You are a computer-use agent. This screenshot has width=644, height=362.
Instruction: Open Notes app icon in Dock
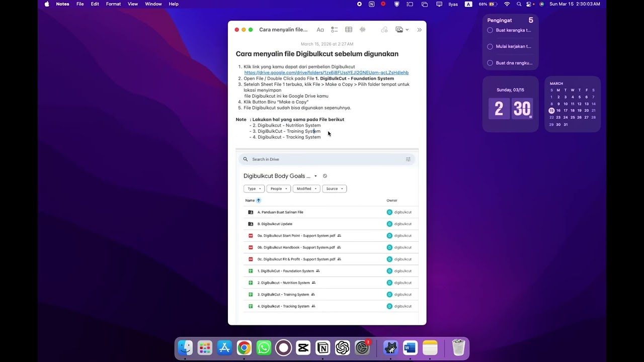(430, 347)
